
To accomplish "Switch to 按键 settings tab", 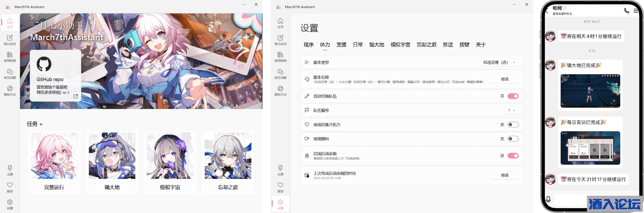I will click(x=464, y=45).
